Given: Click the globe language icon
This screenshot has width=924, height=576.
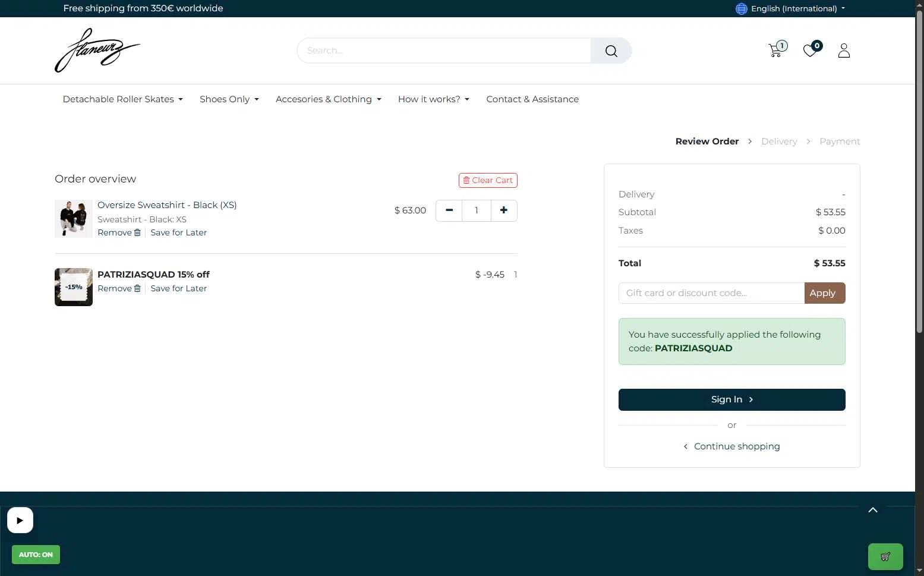Looking at the screenshot, I should [x=741, y=8].
